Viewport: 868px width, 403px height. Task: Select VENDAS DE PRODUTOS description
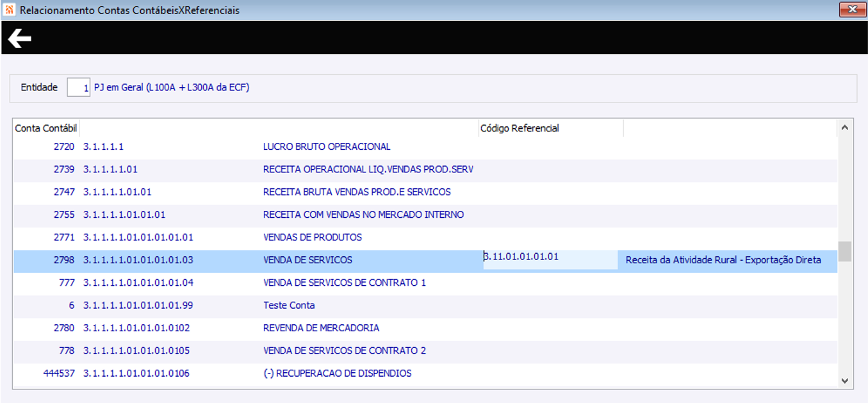click(x=313, y=237)
